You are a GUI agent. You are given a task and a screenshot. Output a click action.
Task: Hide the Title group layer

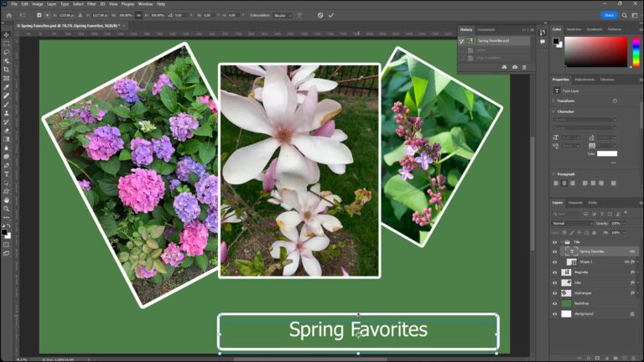(x=555, y=242)
